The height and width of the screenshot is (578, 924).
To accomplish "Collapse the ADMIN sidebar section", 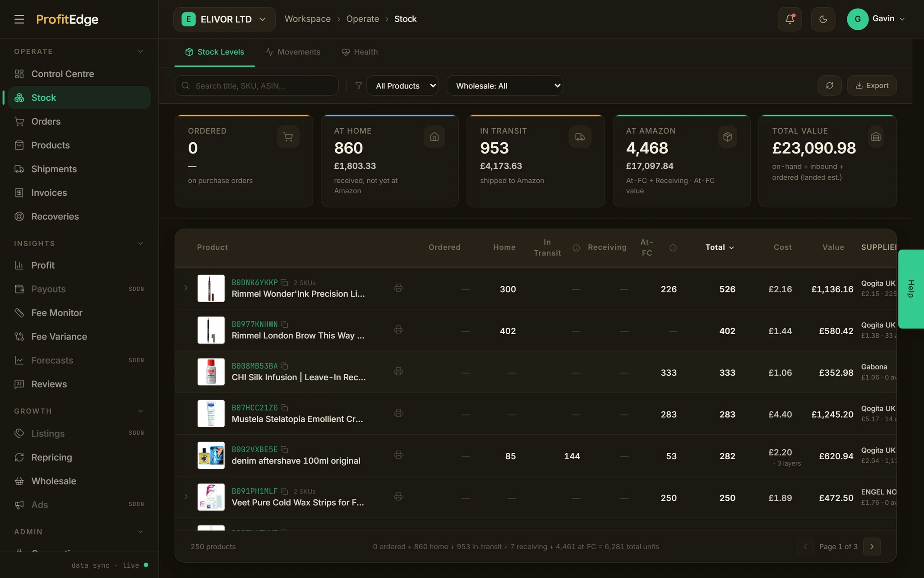I will point(140,532).
